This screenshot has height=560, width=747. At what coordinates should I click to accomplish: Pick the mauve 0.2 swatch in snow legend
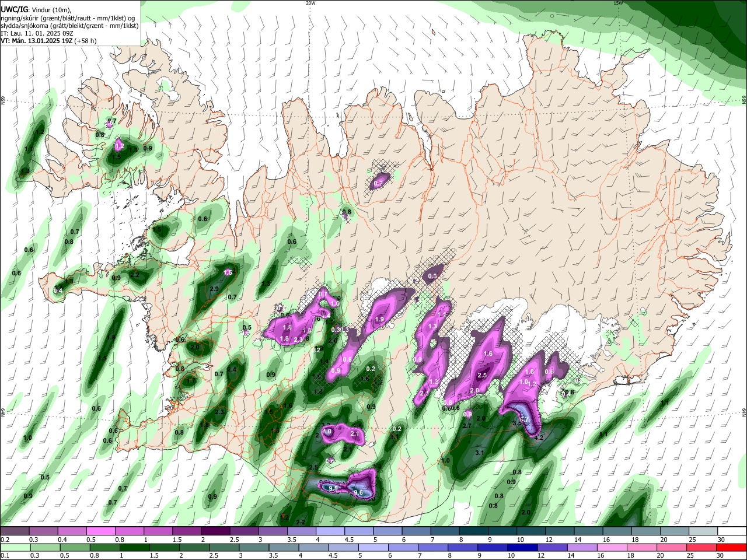[x=14, y=531]
